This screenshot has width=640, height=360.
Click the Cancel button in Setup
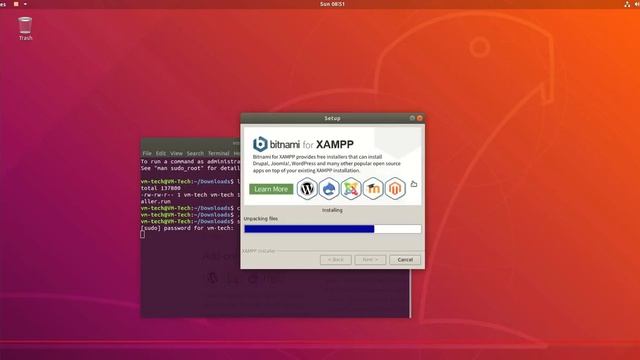coord(405,260)
